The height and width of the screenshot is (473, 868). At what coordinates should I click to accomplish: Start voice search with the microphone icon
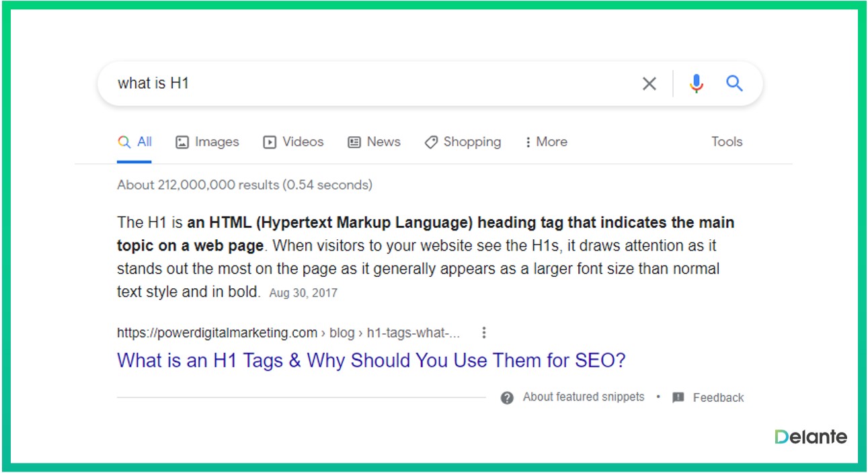click(696, 83)
